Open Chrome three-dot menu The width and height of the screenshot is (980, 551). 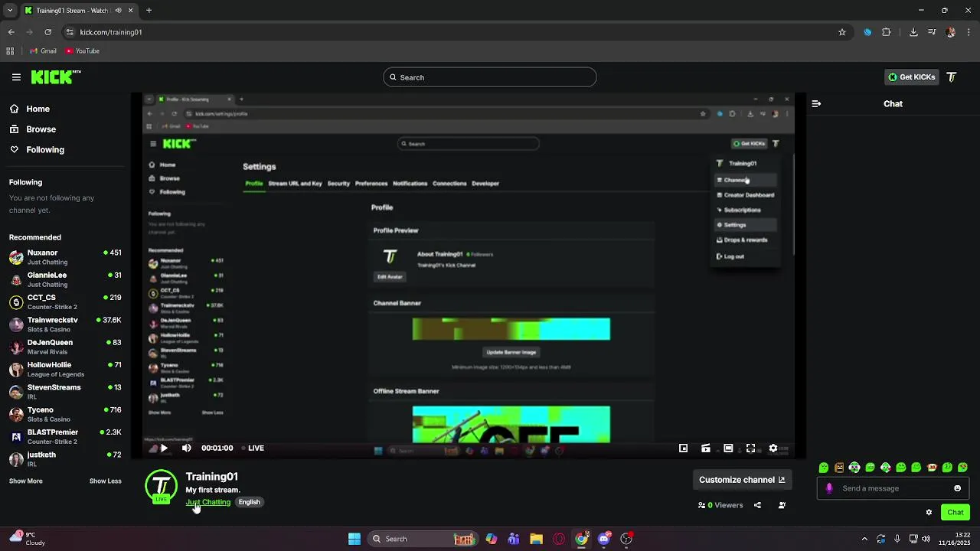(x=969, y=32)
